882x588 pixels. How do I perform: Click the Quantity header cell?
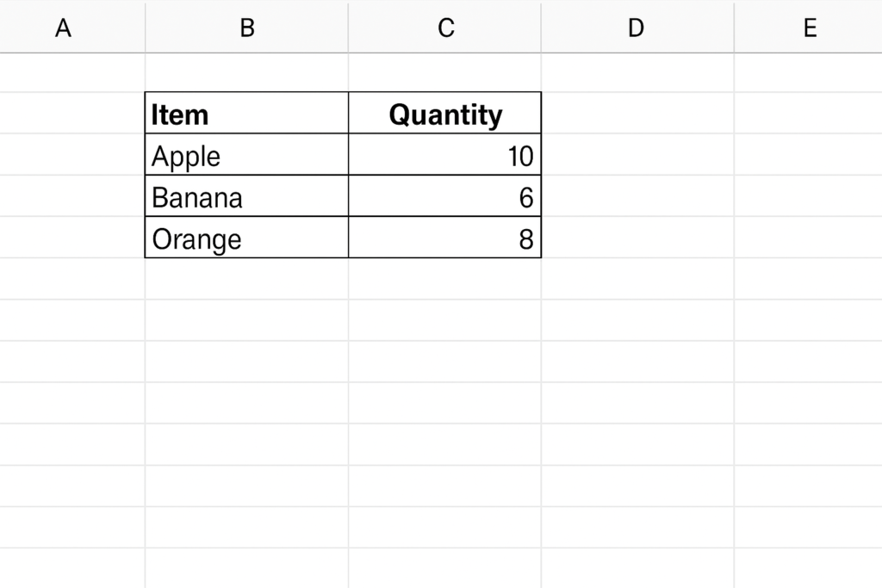pyautogui.click(x=444, y=113)
